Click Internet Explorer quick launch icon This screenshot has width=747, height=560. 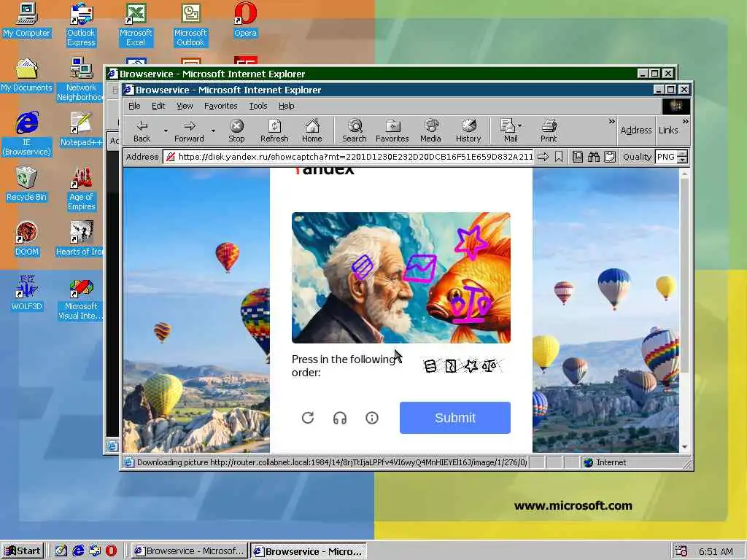pos(78,551)
